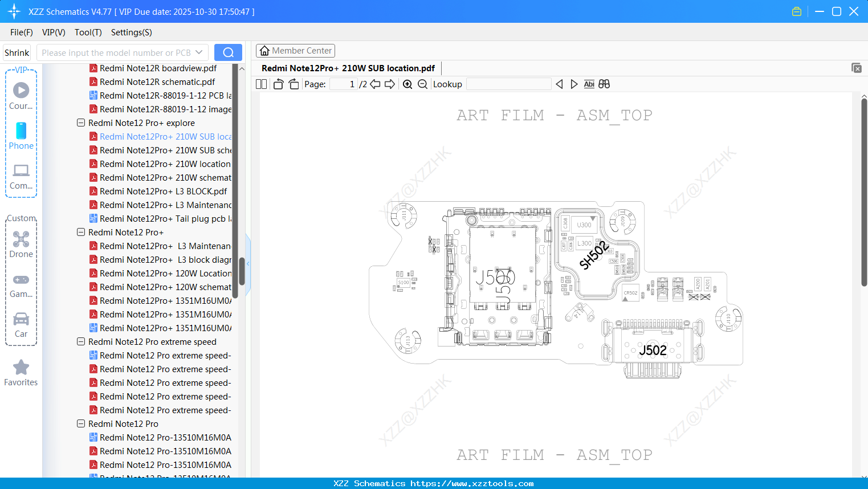The height and width of the screenshot is (489, 868).
Task: Open Redmi Note12Pro+ L3 BLOCK.pdf
Action: pyautogui.click(x=158, y=191)
